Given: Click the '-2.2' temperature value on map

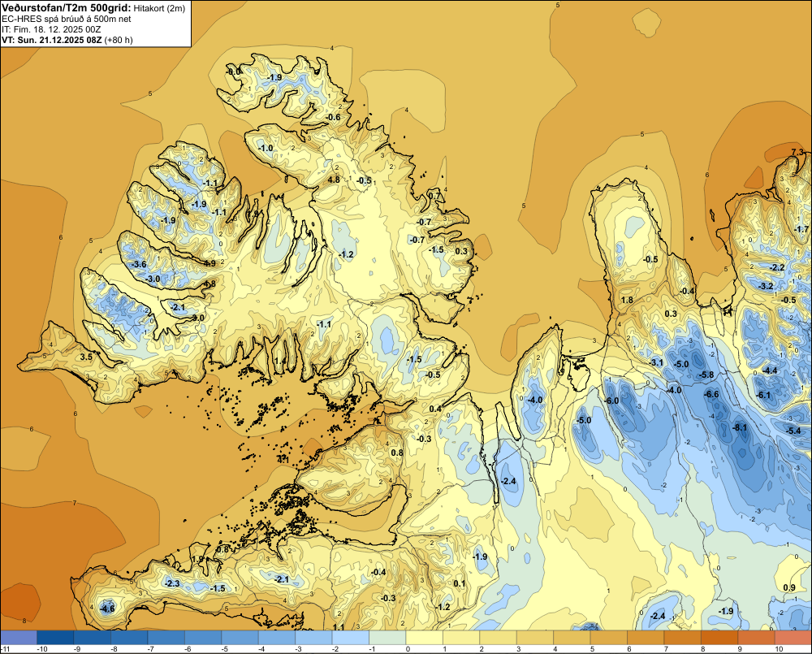Looking at the screenshot, I should 777,267.
